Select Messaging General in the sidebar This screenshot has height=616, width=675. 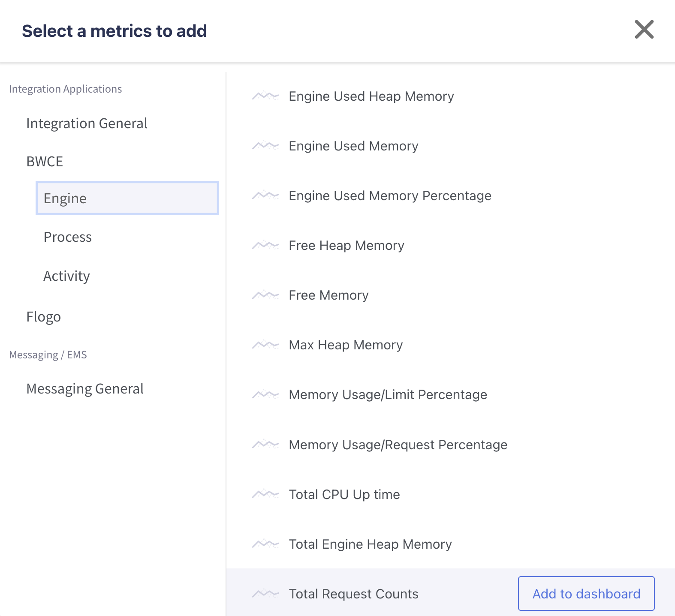(85, 389)
